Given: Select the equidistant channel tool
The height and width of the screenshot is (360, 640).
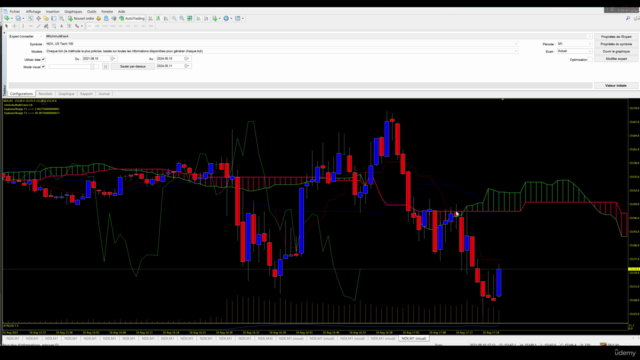Looking at the screenshot, I should (x=46, y=26).
